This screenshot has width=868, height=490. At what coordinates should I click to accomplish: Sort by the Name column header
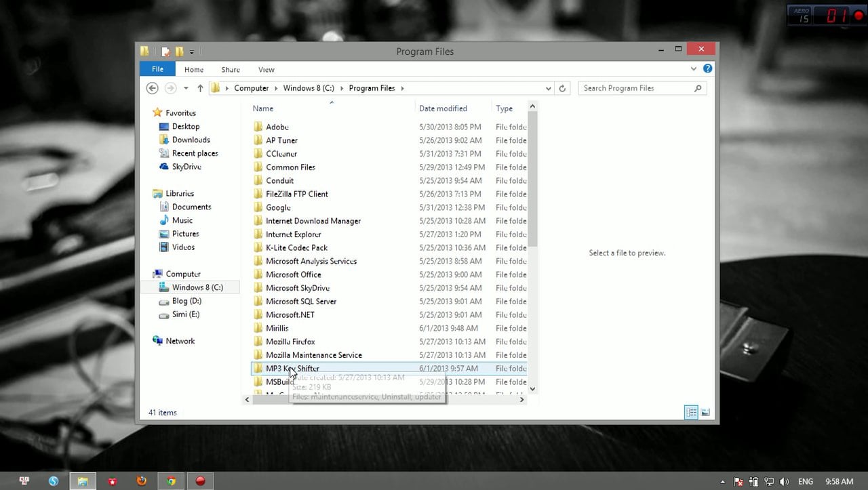262,108
